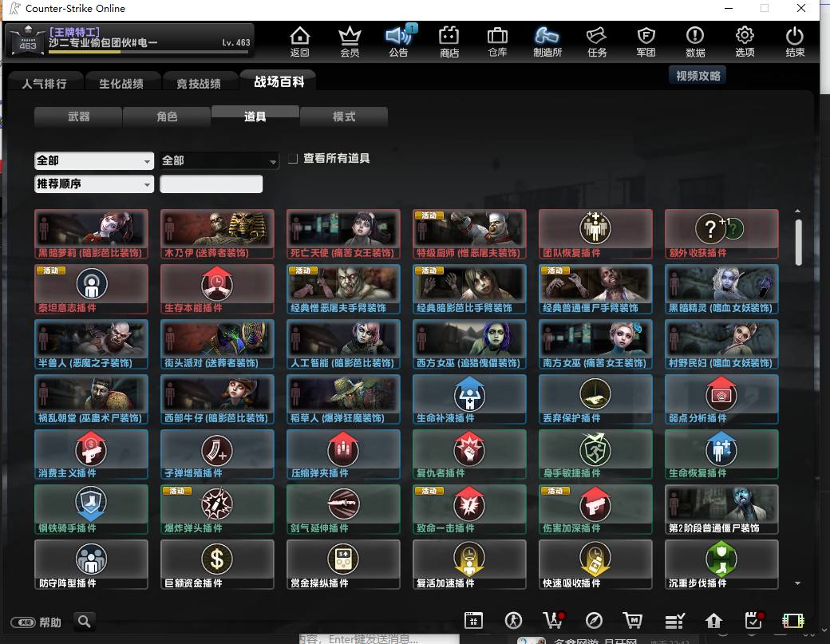
Task: Open the compass icon in the bottom bar
Action: [x=594, y=620]
